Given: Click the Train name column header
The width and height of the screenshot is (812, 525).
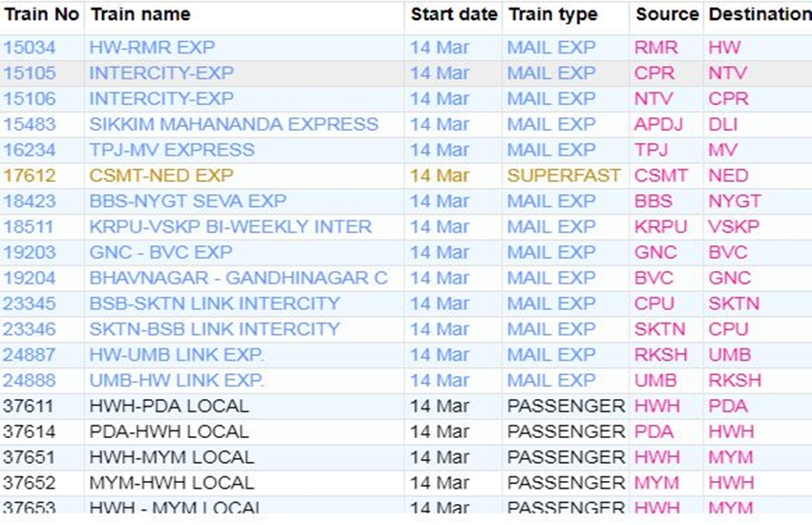Looking at the screenshot, I should pos(139,14).
